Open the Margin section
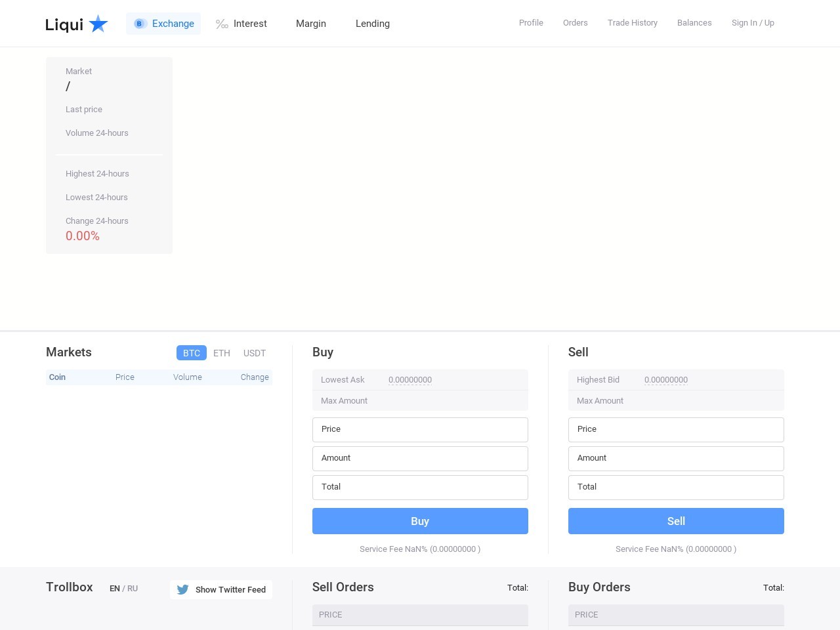This screenshot has width=840, height=630. [x=311, y=24]
